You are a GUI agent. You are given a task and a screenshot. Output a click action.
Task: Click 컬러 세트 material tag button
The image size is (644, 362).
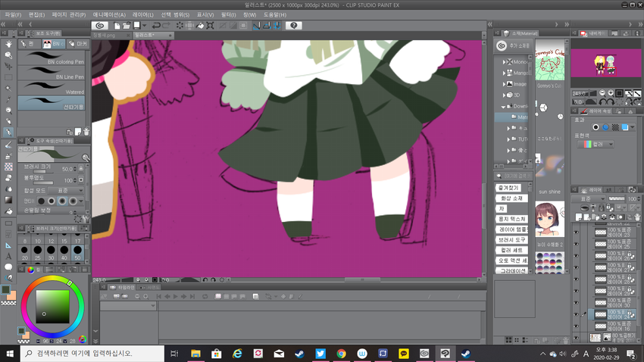(511, 251)
